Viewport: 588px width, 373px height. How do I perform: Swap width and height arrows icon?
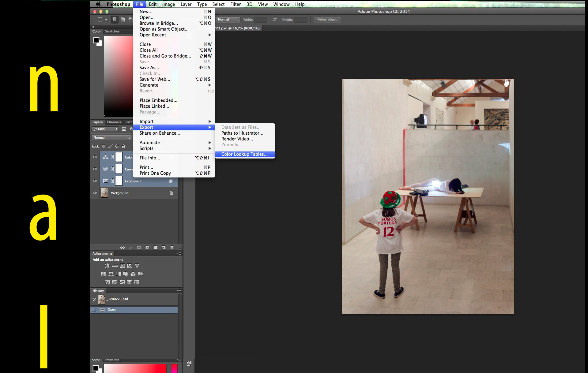click(x=275, y=20)
